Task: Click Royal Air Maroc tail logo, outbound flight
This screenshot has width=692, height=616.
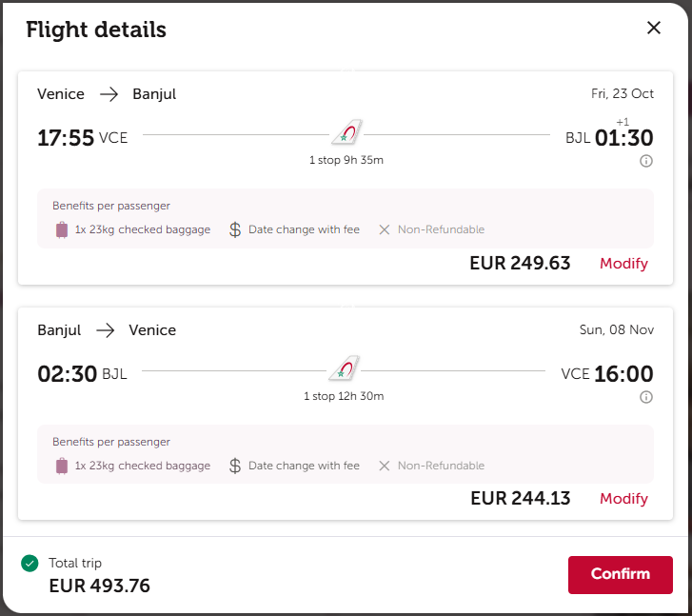Action: tap(347, 132)
